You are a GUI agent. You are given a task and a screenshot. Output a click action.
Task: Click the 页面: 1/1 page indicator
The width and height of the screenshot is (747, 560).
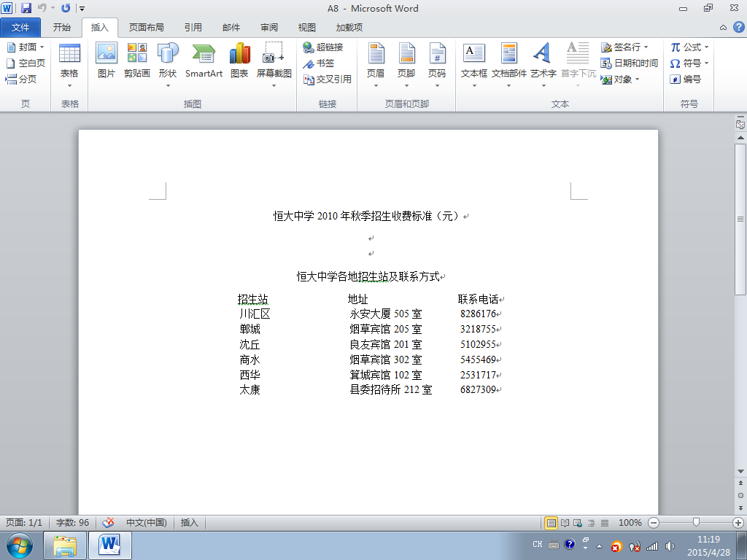pos(24,523)
